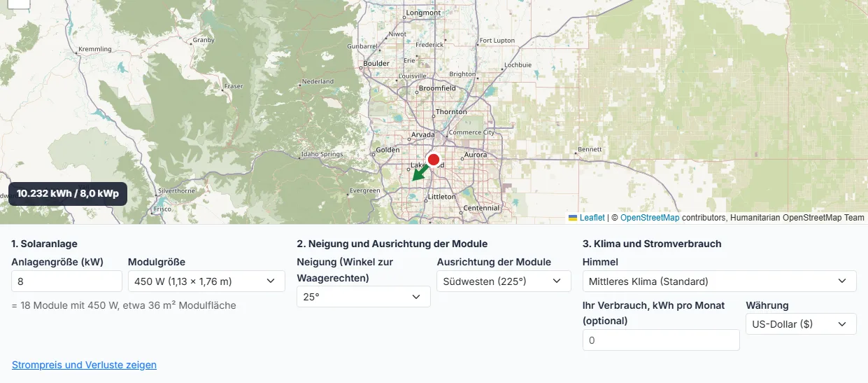Click Strompreis und Verluste zeigen link
Image resolution: width=868 pixels, height=383 pixels.
[84, 365]
